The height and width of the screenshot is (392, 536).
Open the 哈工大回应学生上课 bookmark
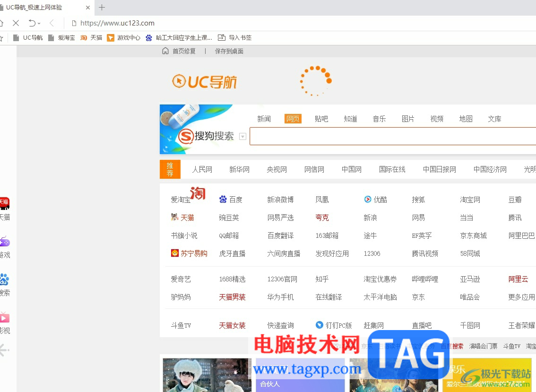point(179,38)
